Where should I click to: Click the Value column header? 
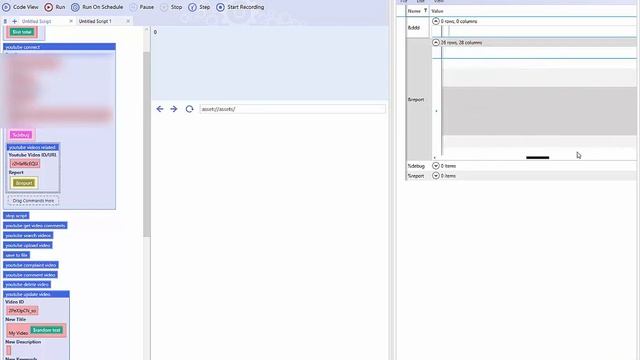coord(437,11)
